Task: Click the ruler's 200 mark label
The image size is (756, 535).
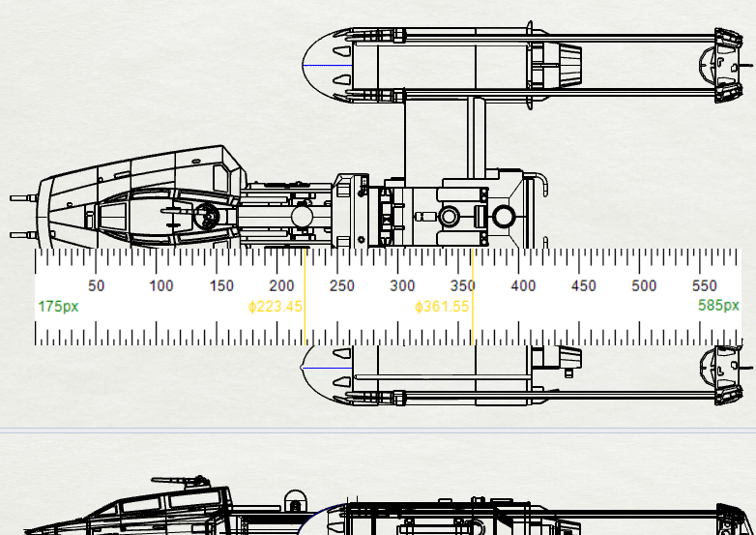Action: click(281, 286)
